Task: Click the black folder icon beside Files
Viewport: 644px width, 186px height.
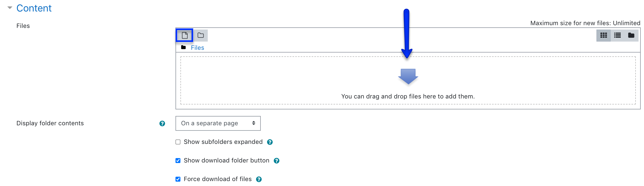Action: tap(183, 47)
